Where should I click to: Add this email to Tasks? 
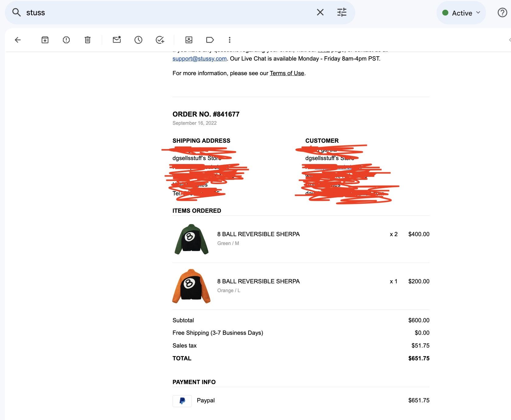click(x=160, y=40)
